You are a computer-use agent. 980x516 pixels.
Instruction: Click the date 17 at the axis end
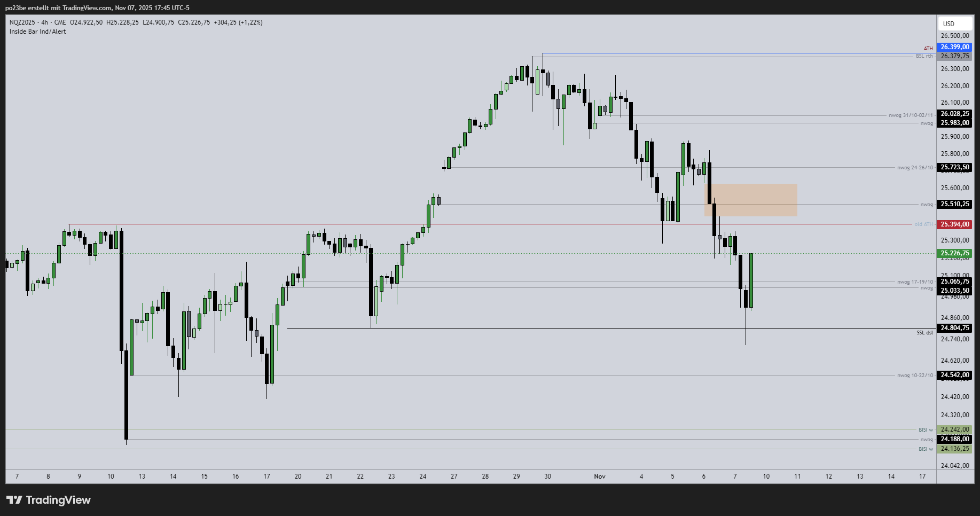pyautogui.click(x=922, y=476)
